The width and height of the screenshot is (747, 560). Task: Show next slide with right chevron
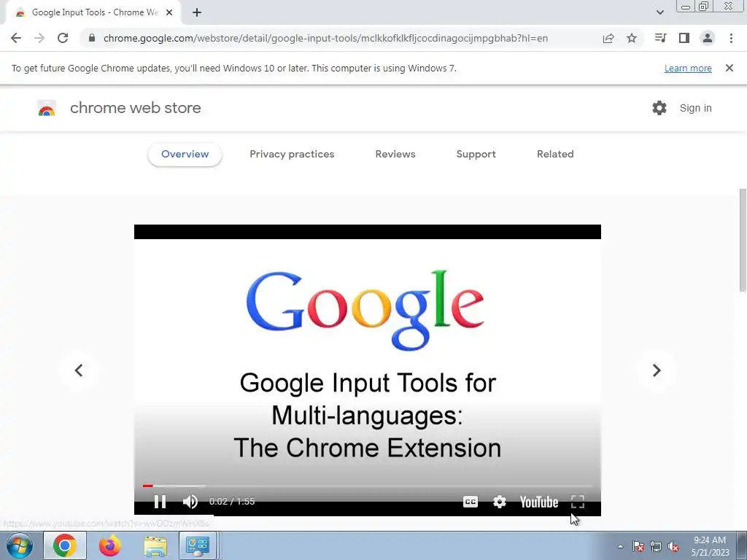click(x=657, y=370)
